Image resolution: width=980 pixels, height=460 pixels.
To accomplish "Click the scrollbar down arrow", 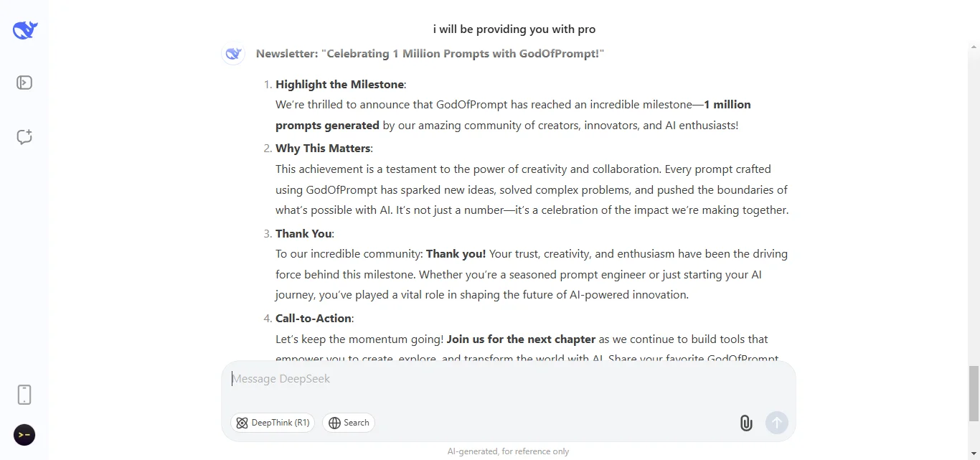I will click(973, 454).
